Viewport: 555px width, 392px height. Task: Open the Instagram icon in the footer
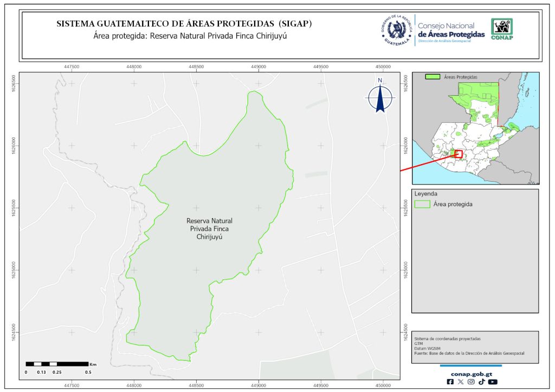coord(471,382)
